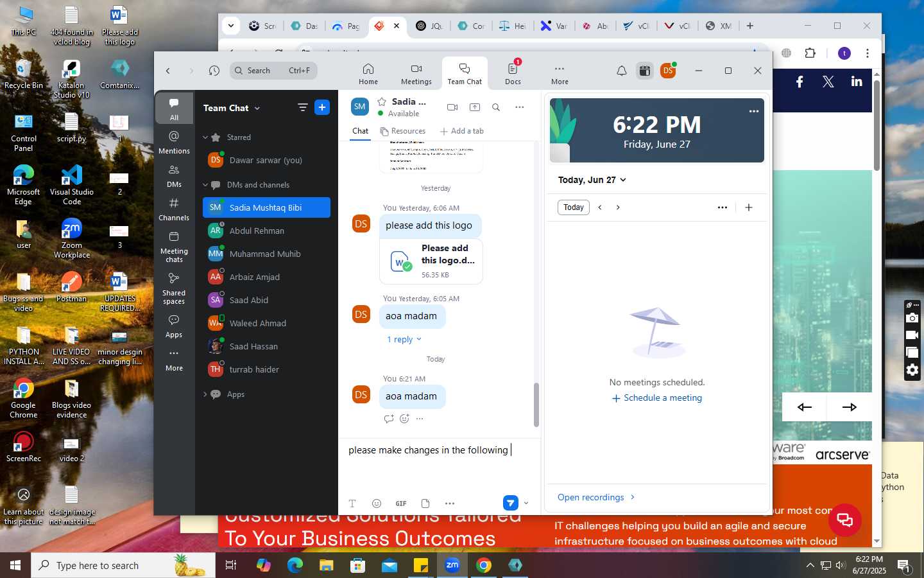The image size is (924, 578).
Task: Reply to the latest aoa madam message
Action: tap(389, 419)
